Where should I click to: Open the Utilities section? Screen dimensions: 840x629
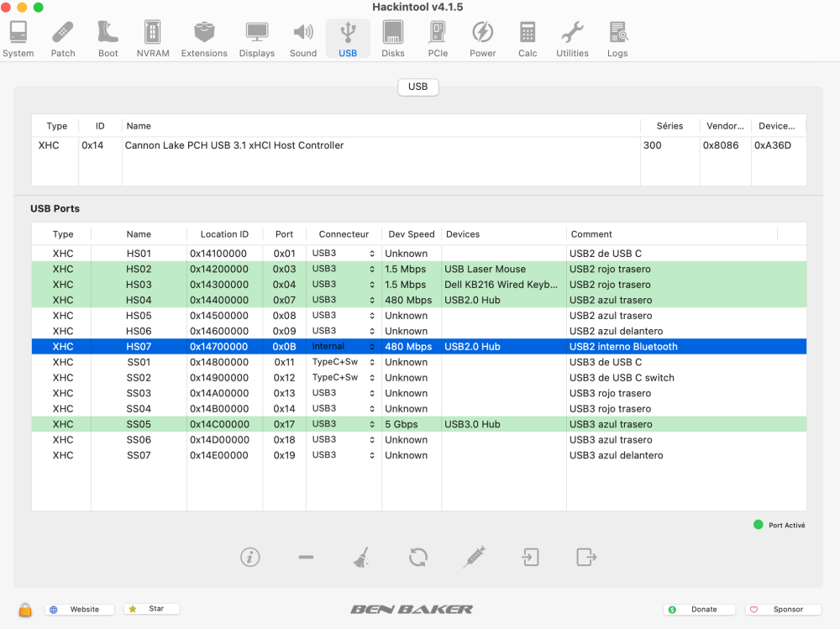click(x=572, y=39)
